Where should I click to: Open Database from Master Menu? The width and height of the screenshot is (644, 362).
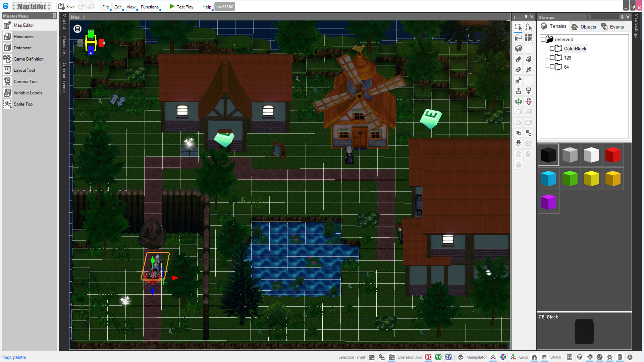[x=30, y=48]
